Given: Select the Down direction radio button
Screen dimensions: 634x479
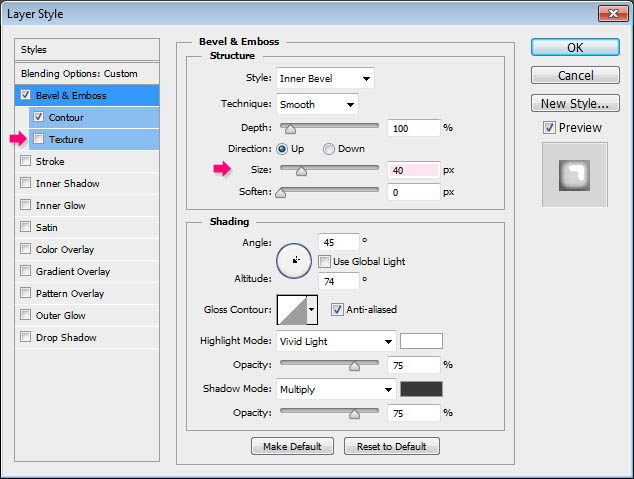Looking at the screenshot, I should point(329,148).
